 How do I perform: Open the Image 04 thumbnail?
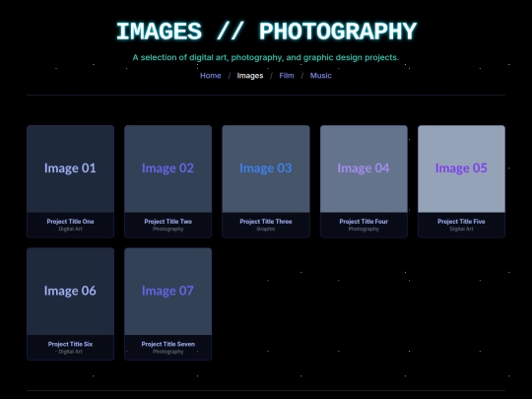pos(364,169)
